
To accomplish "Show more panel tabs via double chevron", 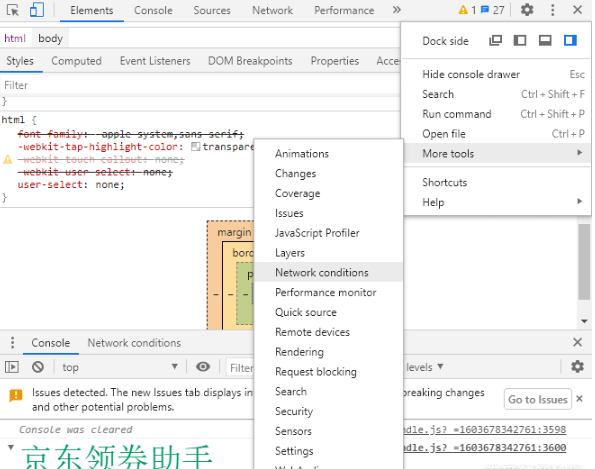I will point(397,10).
